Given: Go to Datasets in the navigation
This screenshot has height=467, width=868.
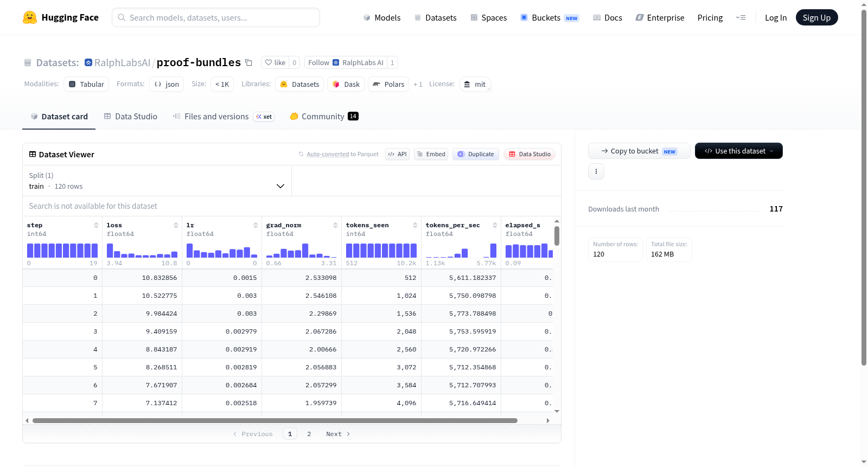Looking at the screenshot, I should [x=436, y=17].
